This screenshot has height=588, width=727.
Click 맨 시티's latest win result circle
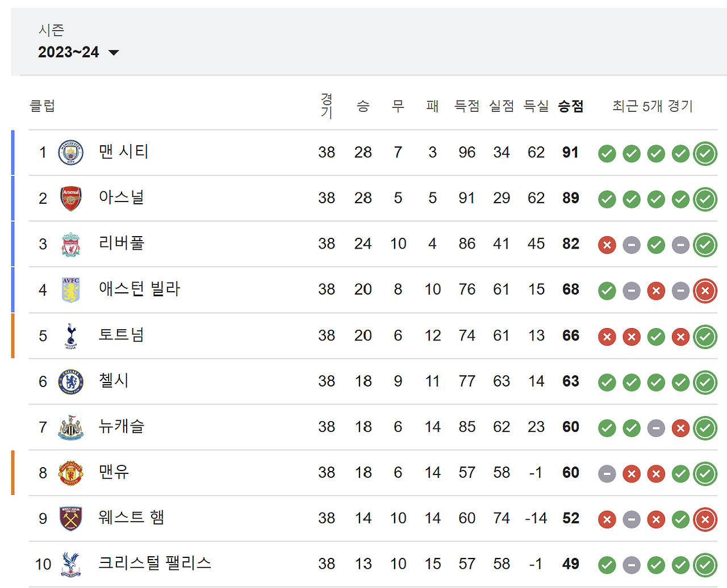click(x=705, y=153)
